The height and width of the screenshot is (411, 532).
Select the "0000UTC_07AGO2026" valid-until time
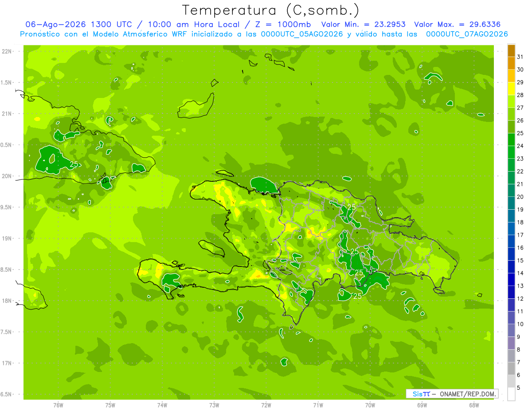467,34
